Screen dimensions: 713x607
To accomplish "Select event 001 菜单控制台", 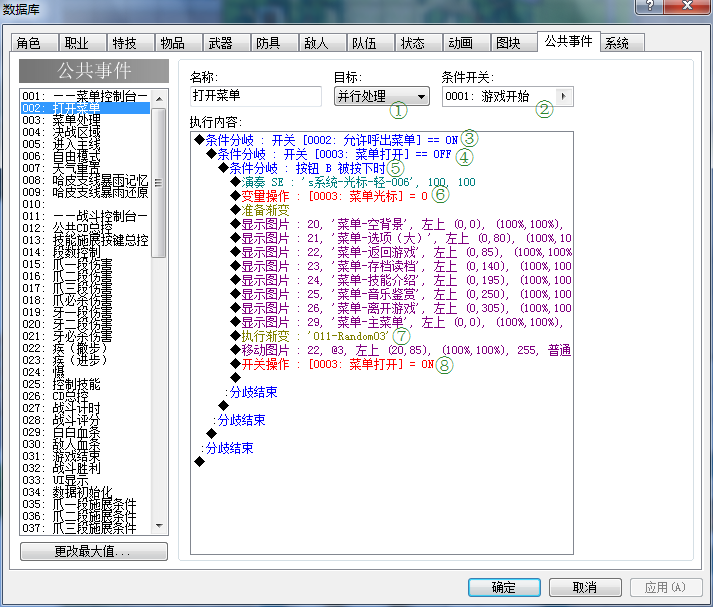I will coord(85,96).
